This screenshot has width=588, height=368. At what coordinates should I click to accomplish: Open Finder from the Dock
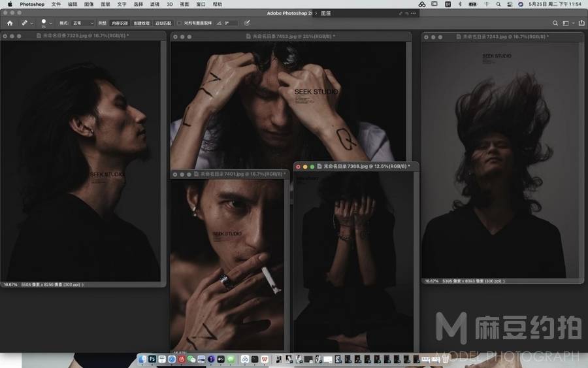point(142,360)
